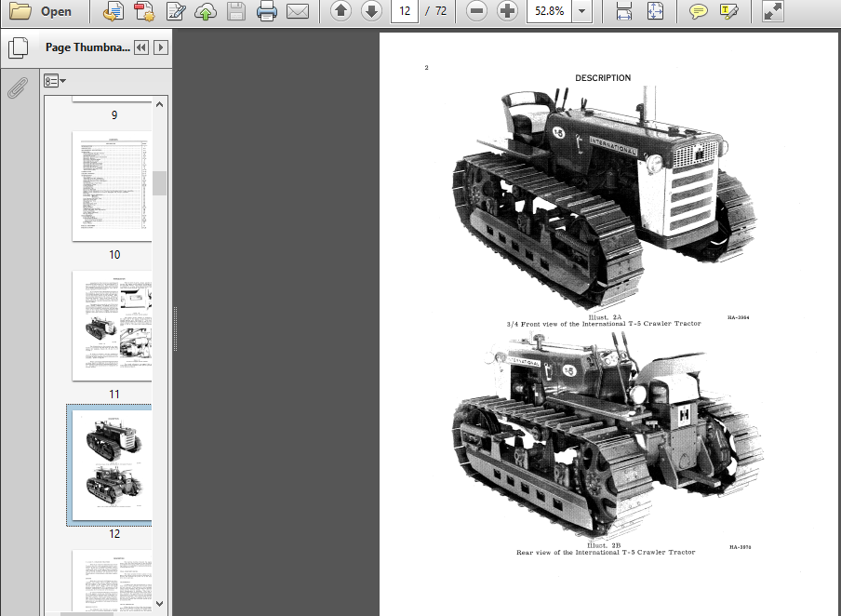
Task: Click the navigation pane divider handle
Action: point(176,328)
